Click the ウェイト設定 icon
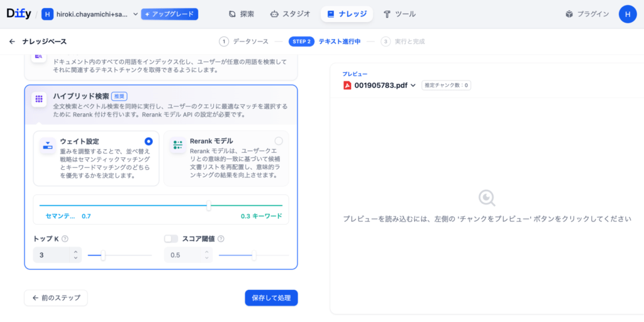This screenshot has width=644, height=322. coord(48,146)
